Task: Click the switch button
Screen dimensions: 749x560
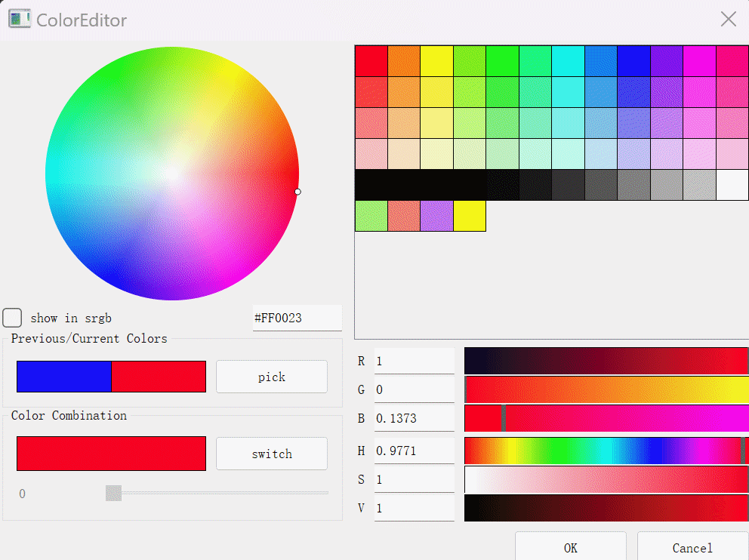Action: [271, 454]
